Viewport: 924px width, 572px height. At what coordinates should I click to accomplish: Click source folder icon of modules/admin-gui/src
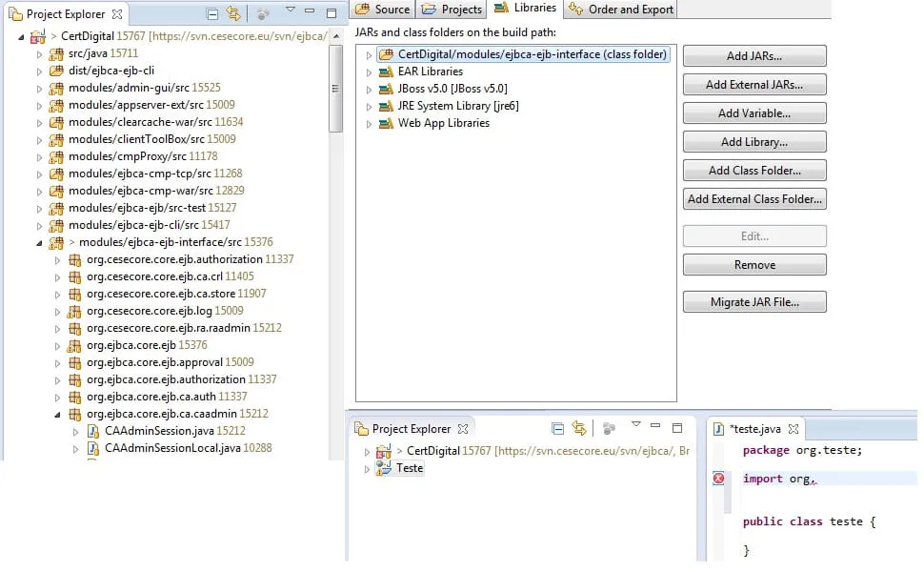pyautogui.click(x=56, y=89)
